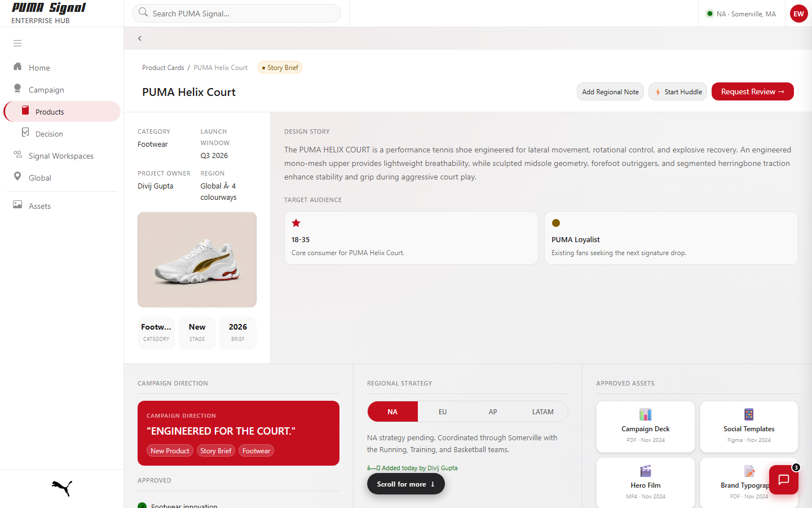Go back using the left chevron
Viewport: 812px width, 508px height.
(140, 38)
